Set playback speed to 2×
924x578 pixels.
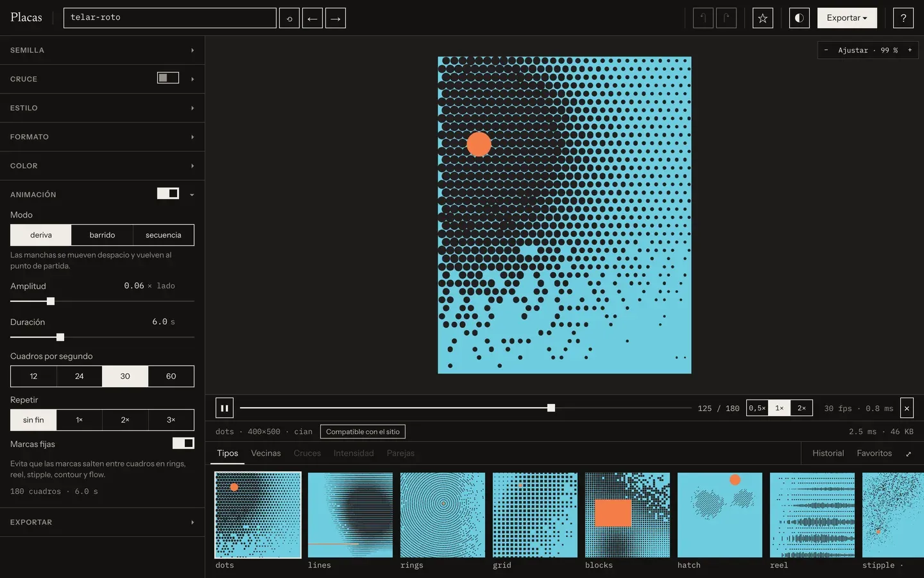[x=801, y=408]
